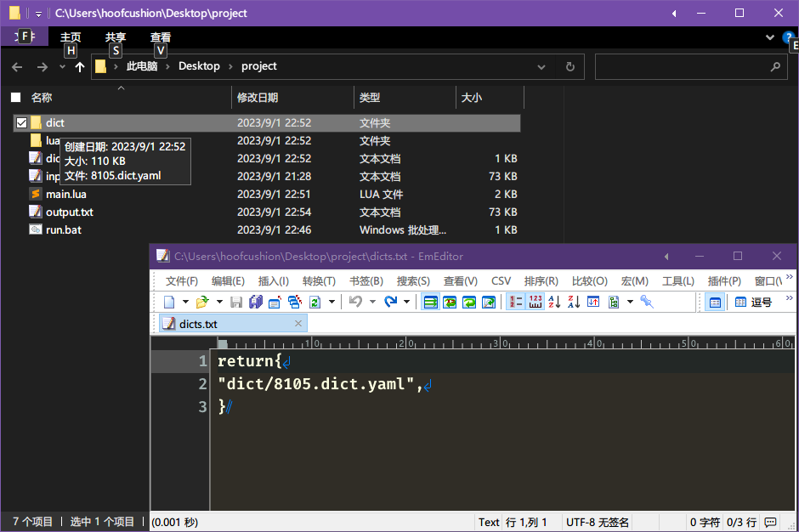Open the 查看 ribbon tab in Explorer
This screenshot has width=799, height=532.
point(161,37)
